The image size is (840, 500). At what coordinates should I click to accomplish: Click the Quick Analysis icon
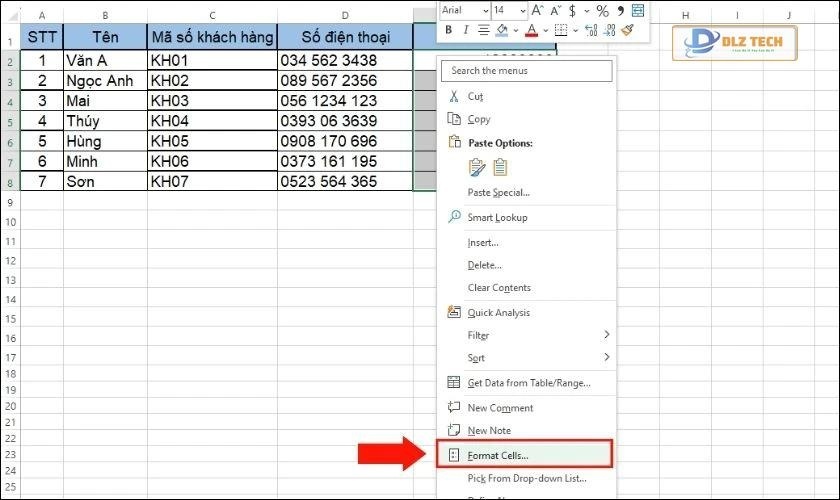(454, 311)
